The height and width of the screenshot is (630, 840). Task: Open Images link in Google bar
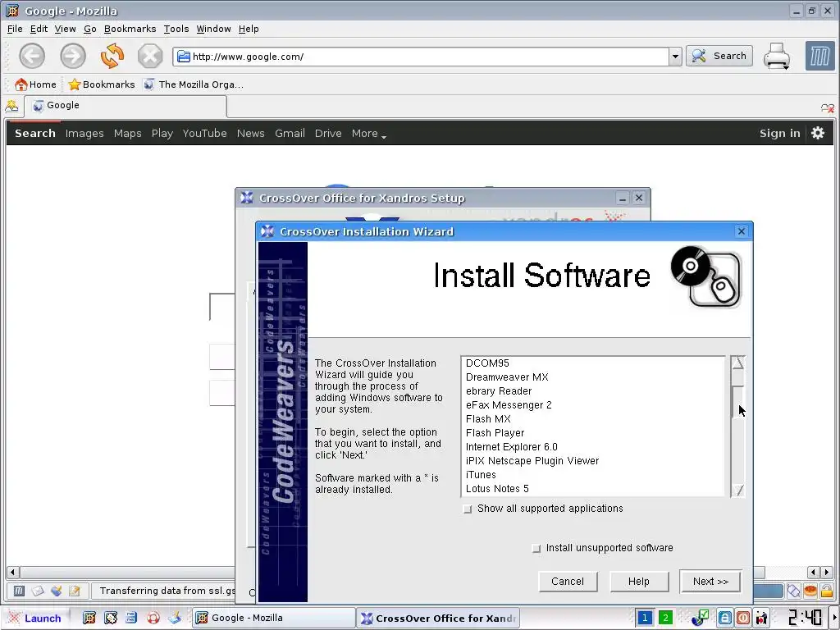coord(84,134)
